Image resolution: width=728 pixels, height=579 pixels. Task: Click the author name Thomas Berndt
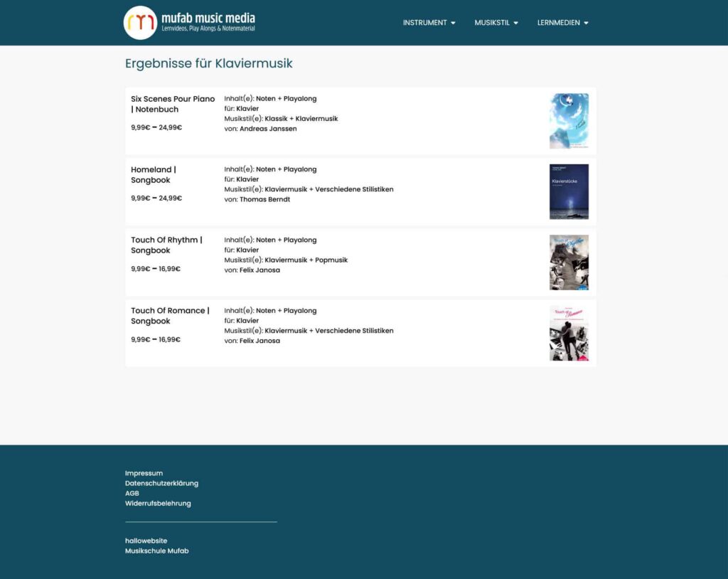pos(265,199)
